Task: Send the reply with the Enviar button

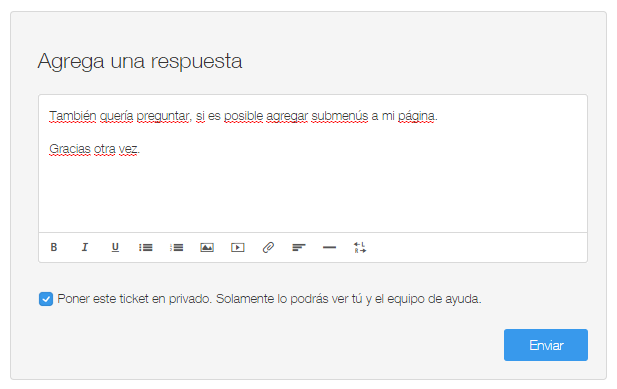Action: click(546, 345)
